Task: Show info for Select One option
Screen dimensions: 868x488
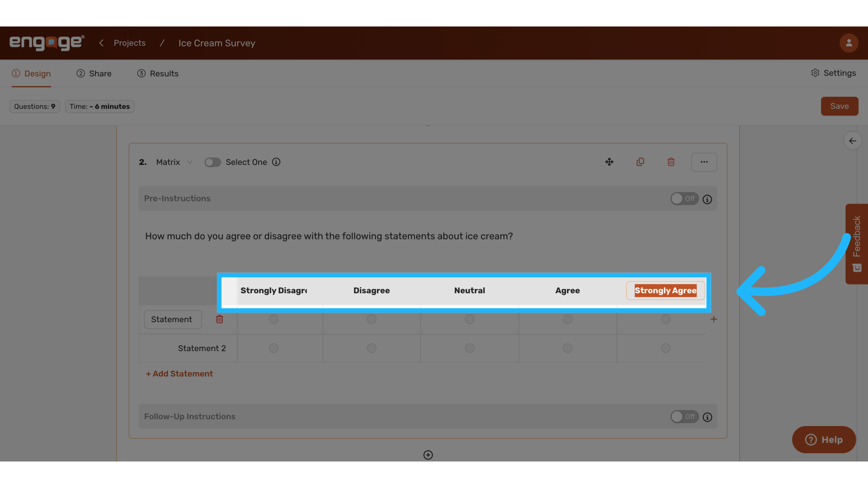Action: coord(276,162)
